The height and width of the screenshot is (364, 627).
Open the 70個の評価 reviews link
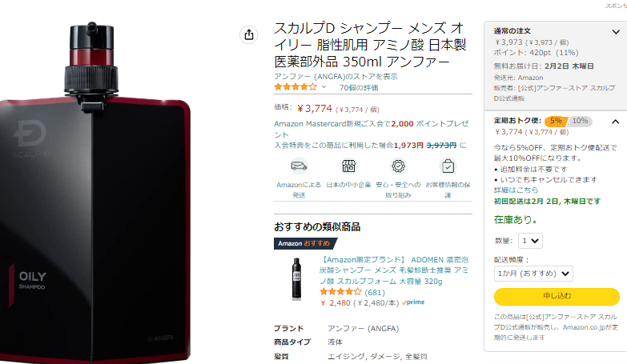pos(359,87)
